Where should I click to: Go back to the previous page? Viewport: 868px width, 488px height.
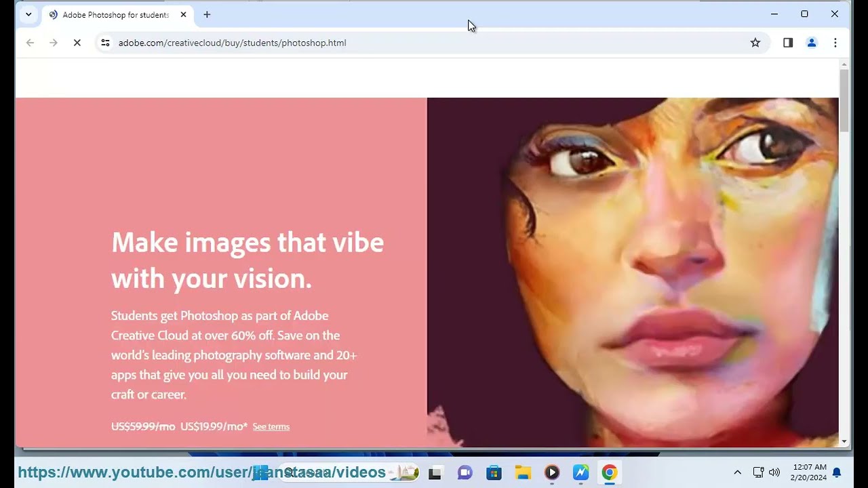30,43
